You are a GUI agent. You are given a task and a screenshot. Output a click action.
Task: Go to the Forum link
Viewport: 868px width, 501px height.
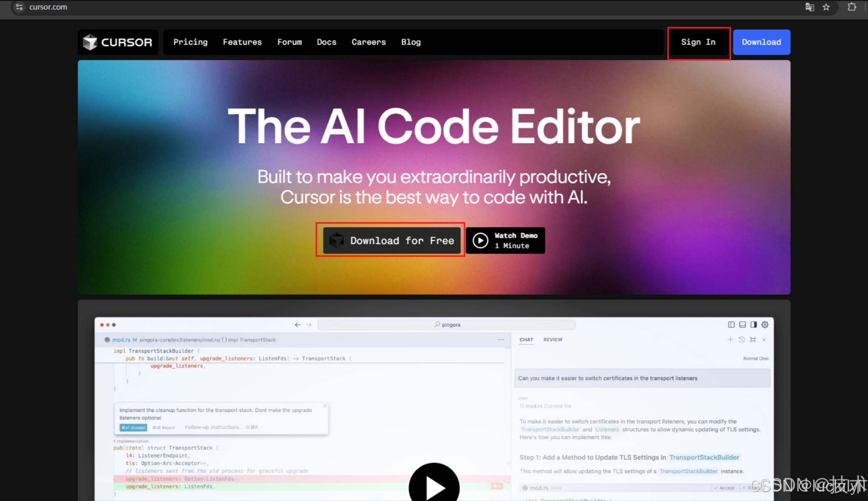click(x=290, y=42)
